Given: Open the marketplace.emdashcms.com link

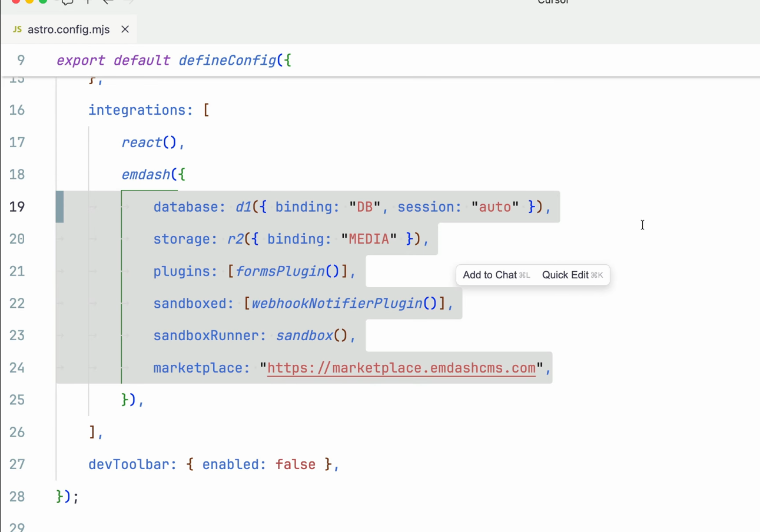Looking at the screenshot, I should [401, 367].
